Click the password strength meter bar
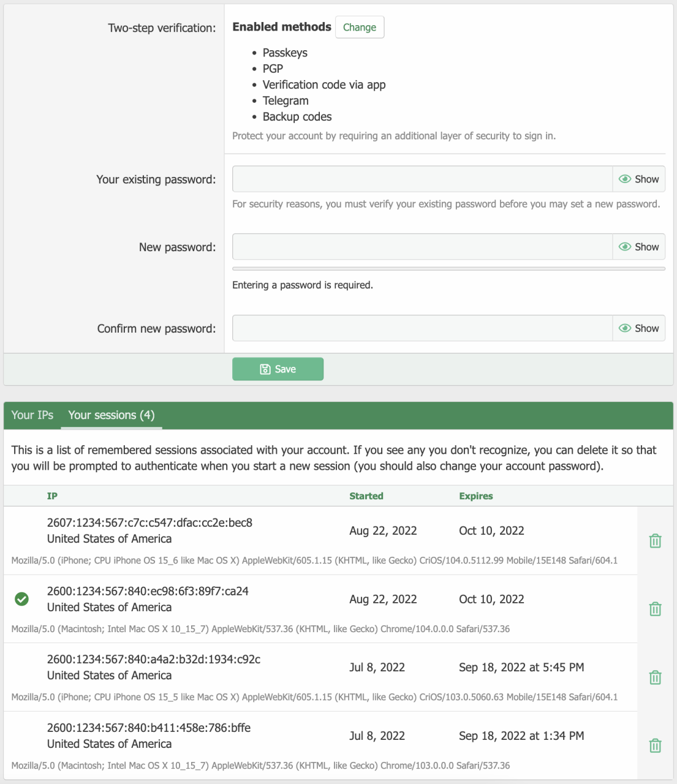This screenshot has height=784, width=677. (x=449, y=268)
